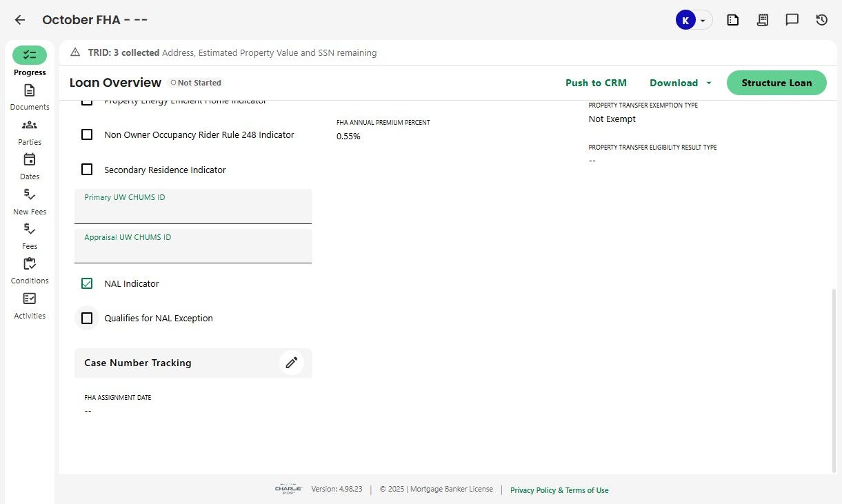Screen dimensions: 842x504
Task: Click the Push to CRM button
Action: [x=596, y=83]
